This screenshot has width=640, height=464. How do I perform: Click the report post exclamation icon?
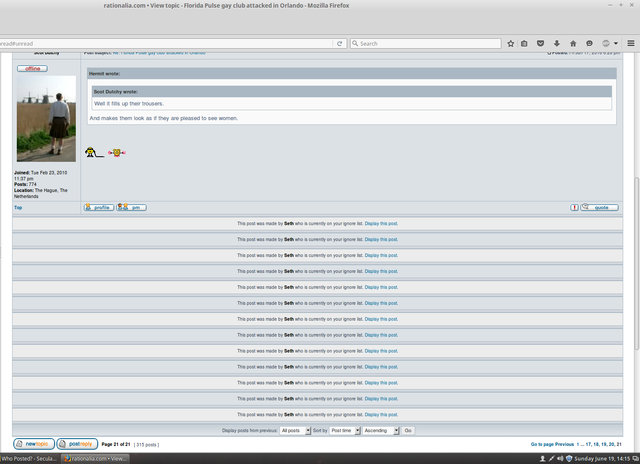coord(574,207)
